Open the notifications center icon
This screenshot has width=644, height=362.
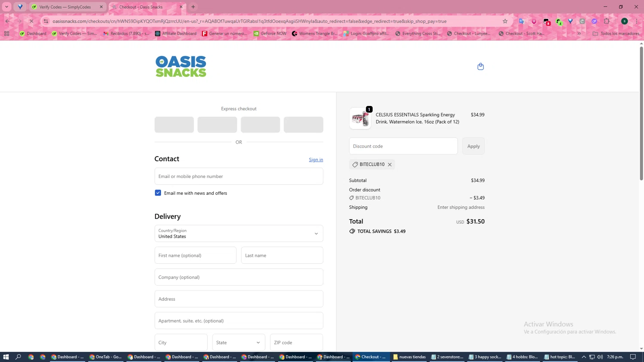(x=633, y=357)
